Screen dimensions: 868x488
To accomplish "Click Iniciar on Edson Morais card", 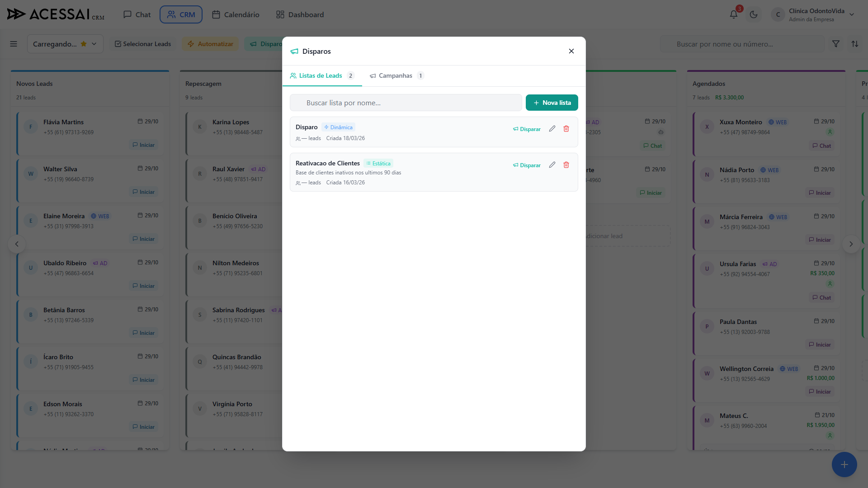I will click(x=143, y=427).
